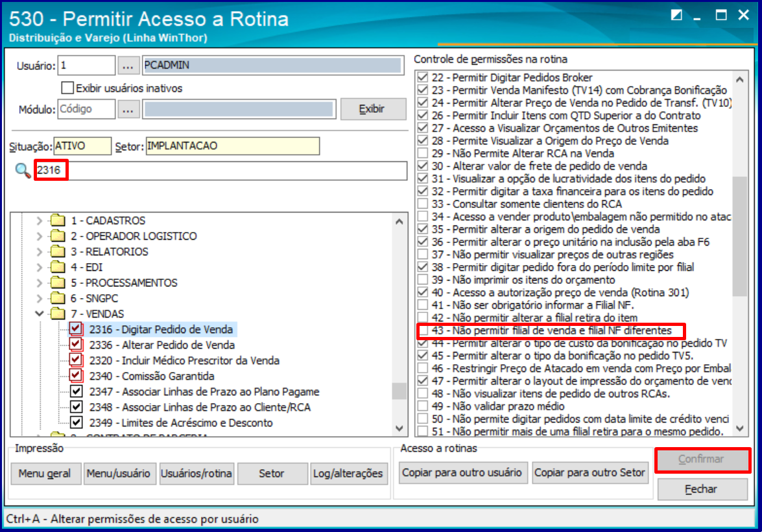Click the routine search field containing 2316
The width and height of the screenshot is (762, 532).
point(221,170)
